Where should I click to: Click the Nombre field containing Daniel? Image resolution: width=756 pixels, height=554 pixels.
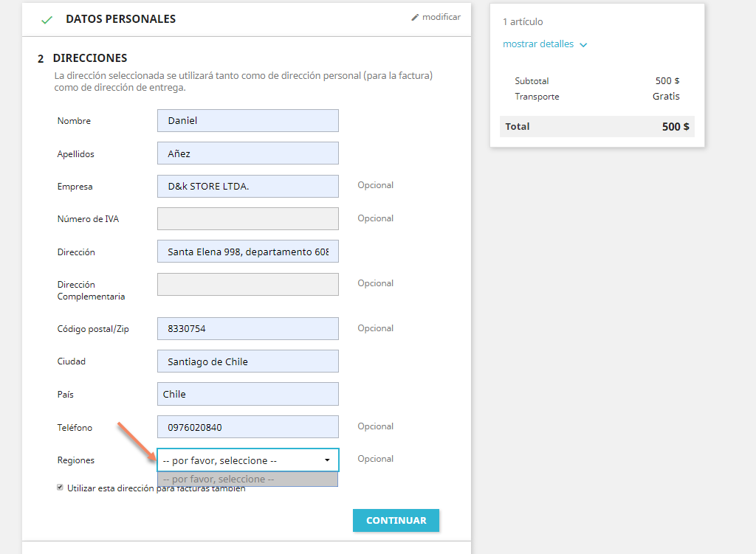coord(247,121)
